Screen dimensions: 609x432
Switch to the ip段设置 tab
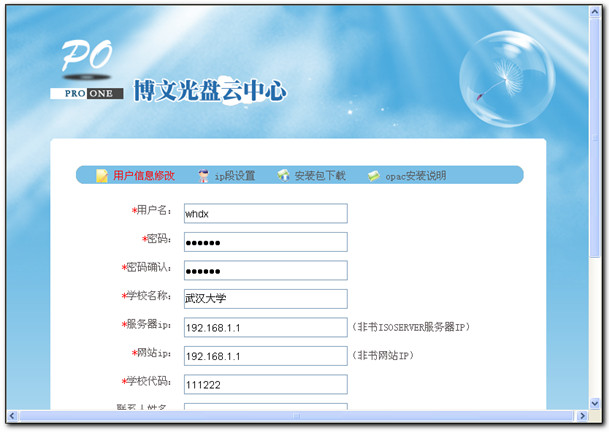pyautogui.click(x=235, y=176)
